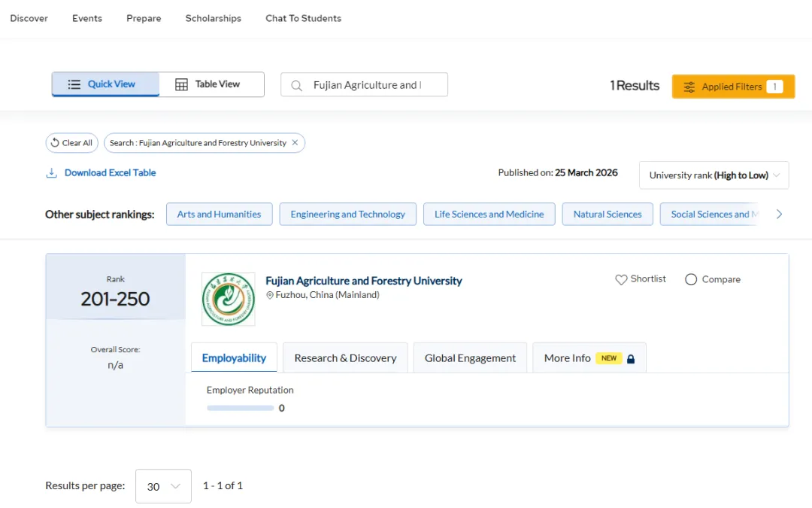
Task: Click the Shortlist label
Action: pos(648,279)
